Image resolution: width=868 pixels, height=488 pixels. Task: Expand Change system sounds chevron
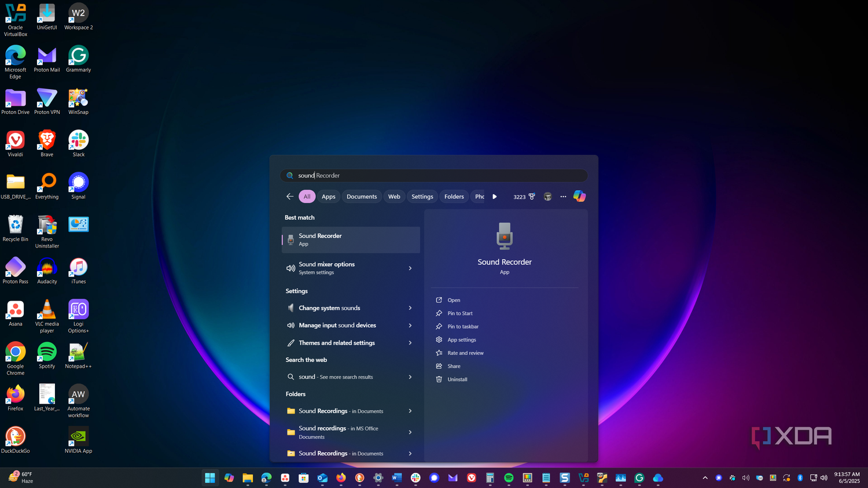pos(410,308)
